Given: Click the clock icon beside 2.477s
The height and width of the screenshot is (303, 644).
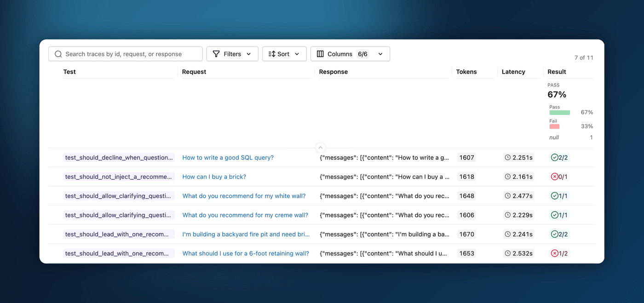Looking at the screenshot, I should [508, 196].
